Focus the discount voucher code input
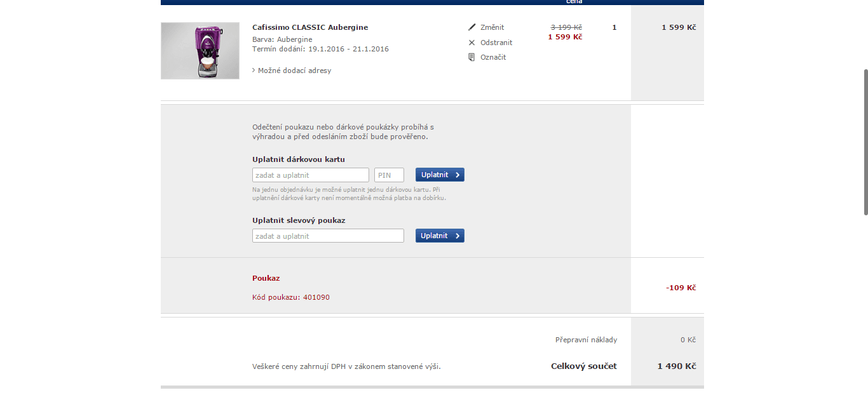The image size is (868, 402). click(328, 236)
